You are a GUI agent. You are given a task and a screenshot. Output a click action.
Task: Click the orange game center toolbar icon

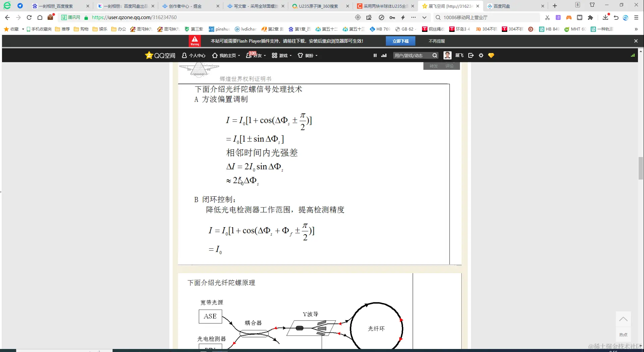pos(569,17)
